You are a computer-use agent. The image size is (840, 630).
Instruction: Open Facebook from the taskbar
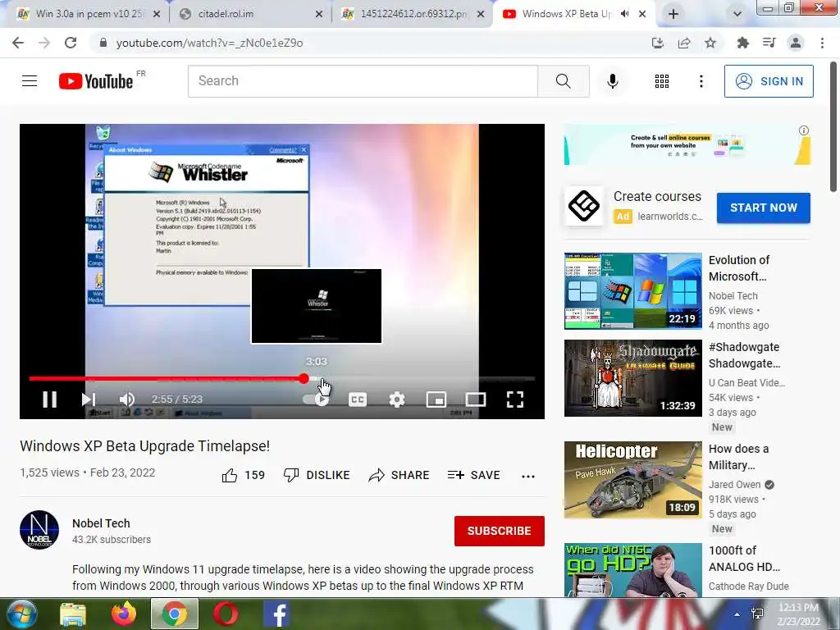click(276, 614)
